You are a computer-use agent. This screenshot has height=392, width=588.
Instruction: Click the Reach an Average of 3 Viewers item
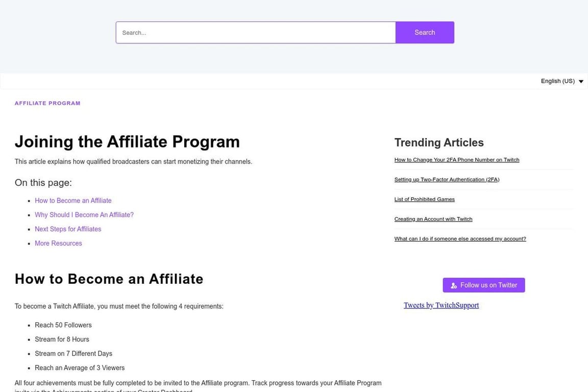[x=80, y=368]
